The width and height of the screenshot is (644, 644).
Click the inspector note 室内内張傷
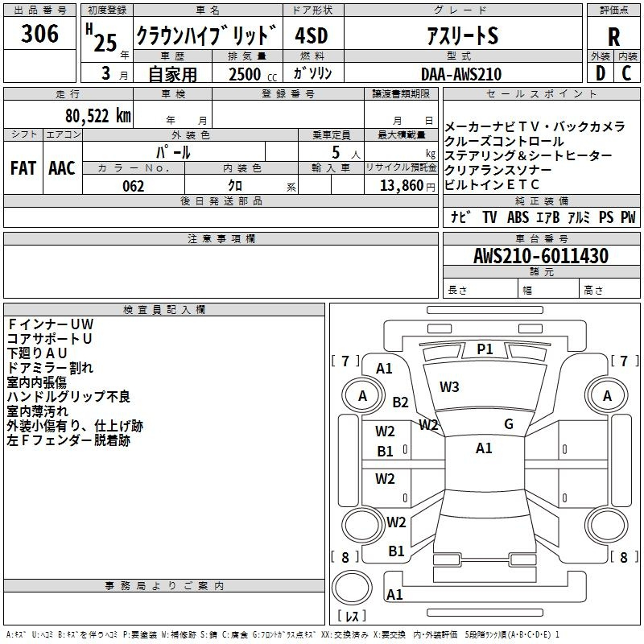pos(37,382)
